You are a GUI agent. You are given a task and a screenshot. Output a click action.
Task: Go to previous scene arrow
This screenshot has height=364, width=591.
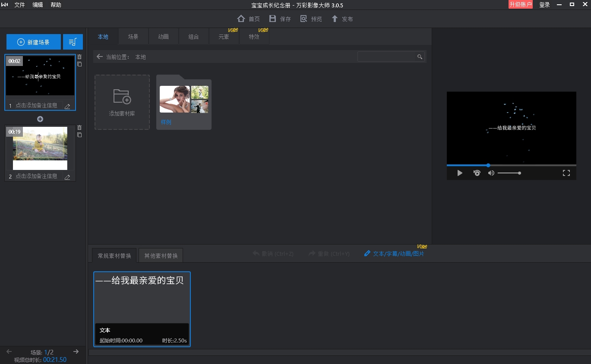(9, 351)
